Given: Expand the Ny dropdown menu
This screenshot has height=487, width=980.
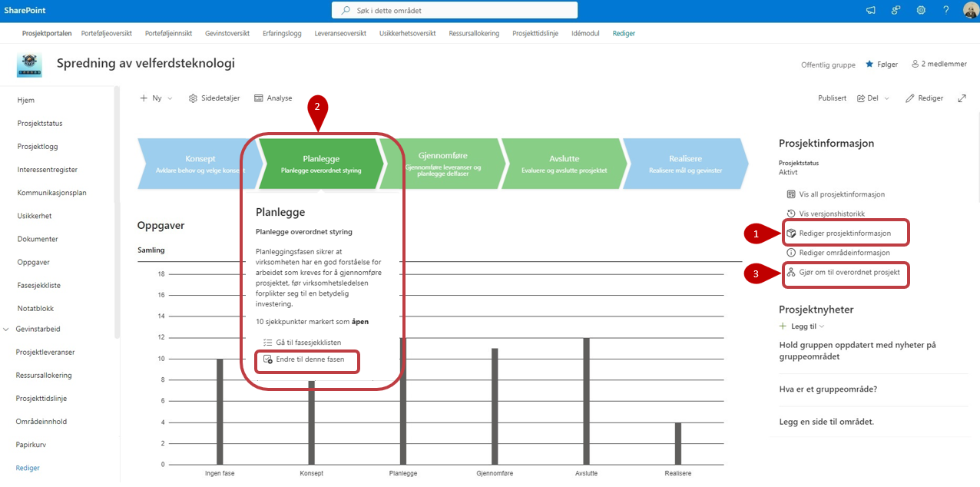Looking at the screenshot, I should pyautogui.click(x=156, y=98).
